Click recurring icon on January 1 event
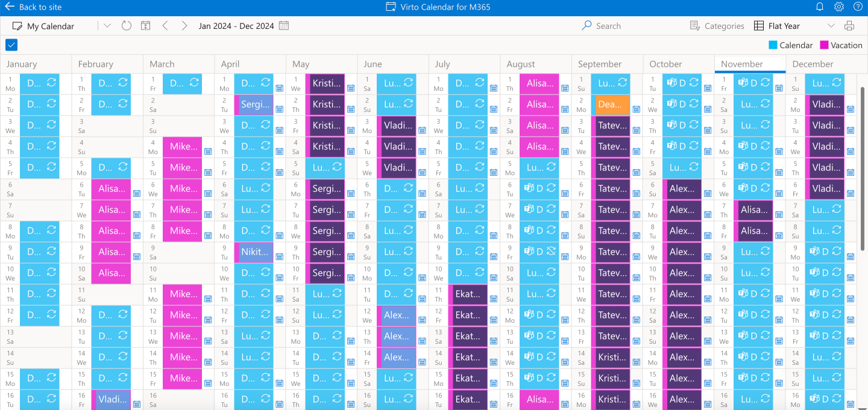868x410 pixels. [51, 82]
